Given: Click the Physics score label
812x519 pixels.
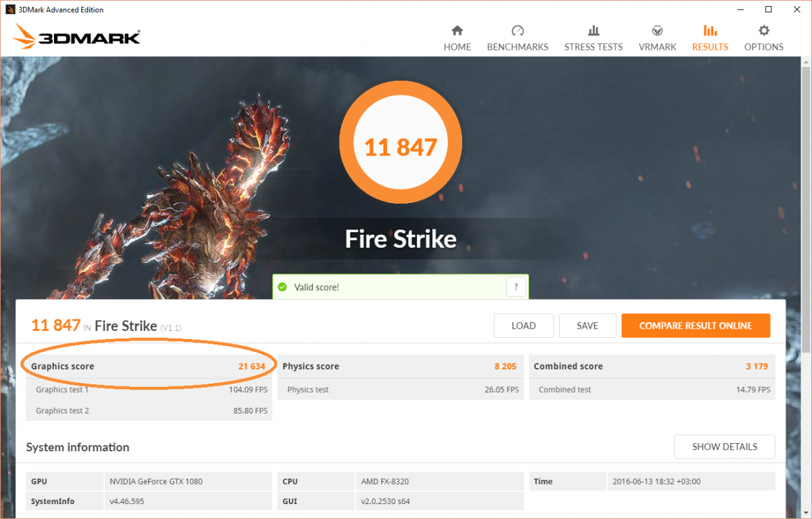Looking at the screenshot, I should [x=311, y=366].
